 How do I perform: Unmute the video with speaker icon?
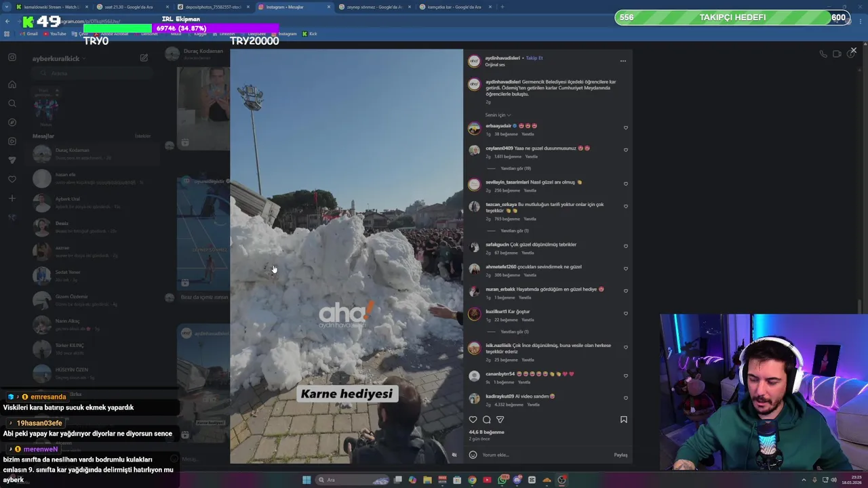pyautogui.click(x=454, y=455)
